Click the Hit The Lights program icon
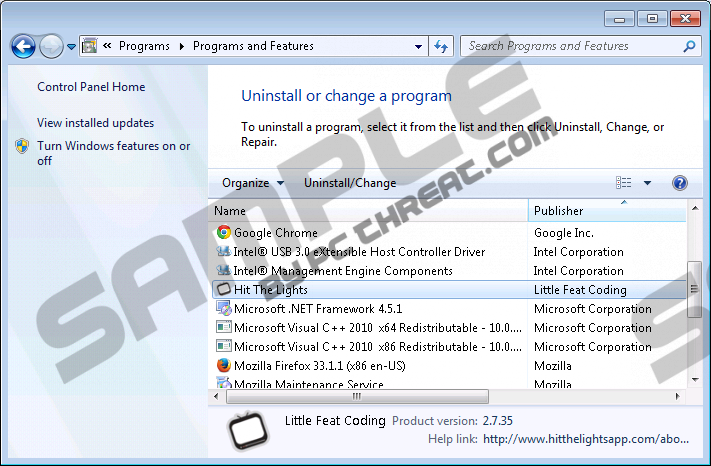Viewport: 711px width, 466px height. click(x=224, y=290)
